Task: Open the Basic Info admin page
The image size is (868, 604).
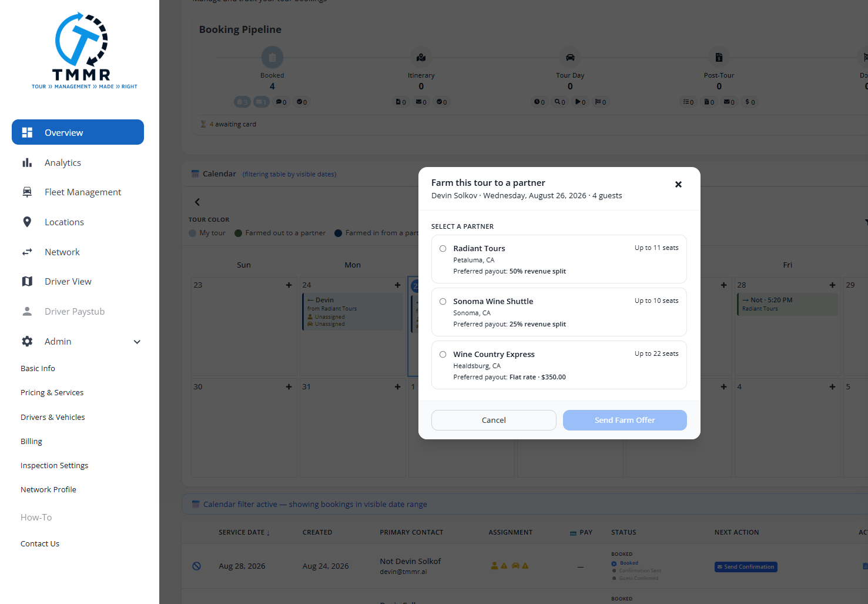Action: 38,368
